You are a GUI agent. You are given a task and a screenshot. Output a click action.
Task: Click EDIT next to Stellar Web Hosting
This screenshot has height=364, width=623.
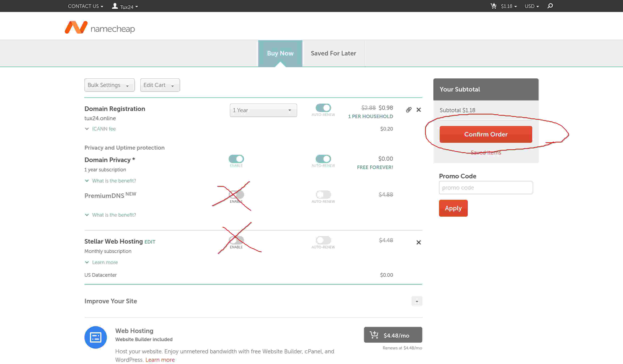[x=150, y=242]
